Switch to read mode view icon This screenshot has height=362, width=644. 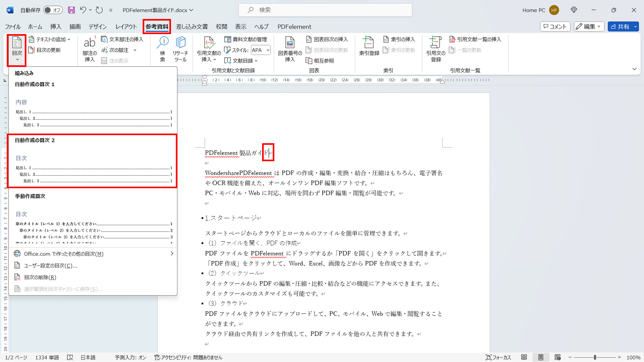[x=524, y=357]
